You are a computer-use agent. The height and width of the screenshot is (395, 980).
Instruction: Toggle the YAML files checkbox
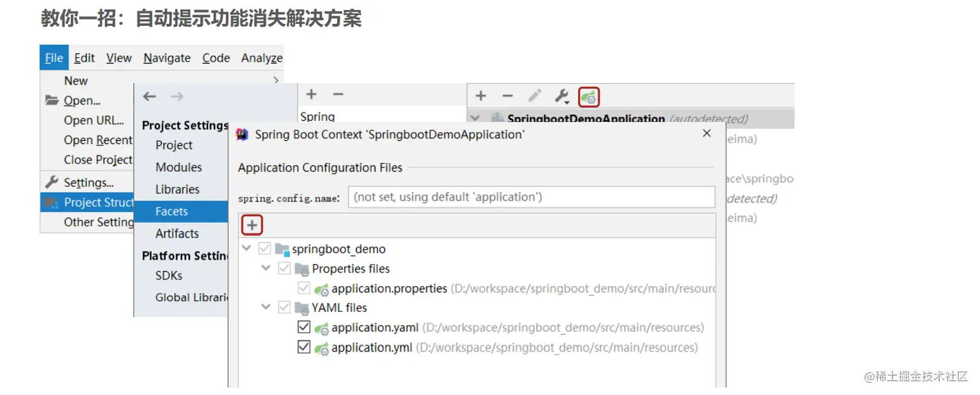(x=284, y=307)
